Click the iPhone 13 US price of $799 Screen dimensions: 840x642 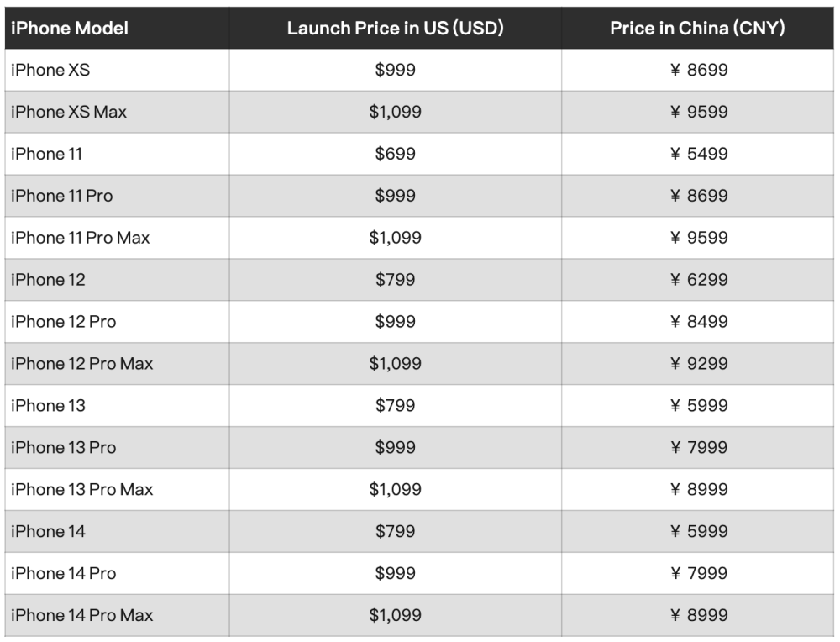pyautogui.click(x=395, y=406)
